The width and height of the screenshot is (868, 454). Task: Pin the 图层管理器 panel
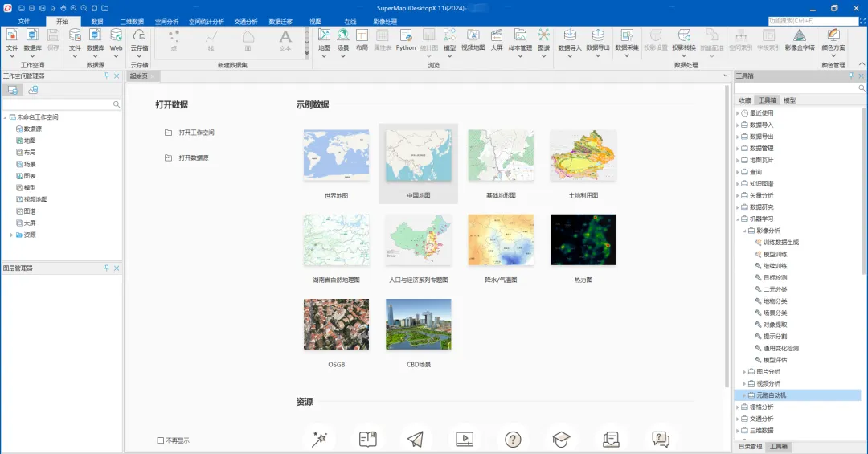point(107,268)
